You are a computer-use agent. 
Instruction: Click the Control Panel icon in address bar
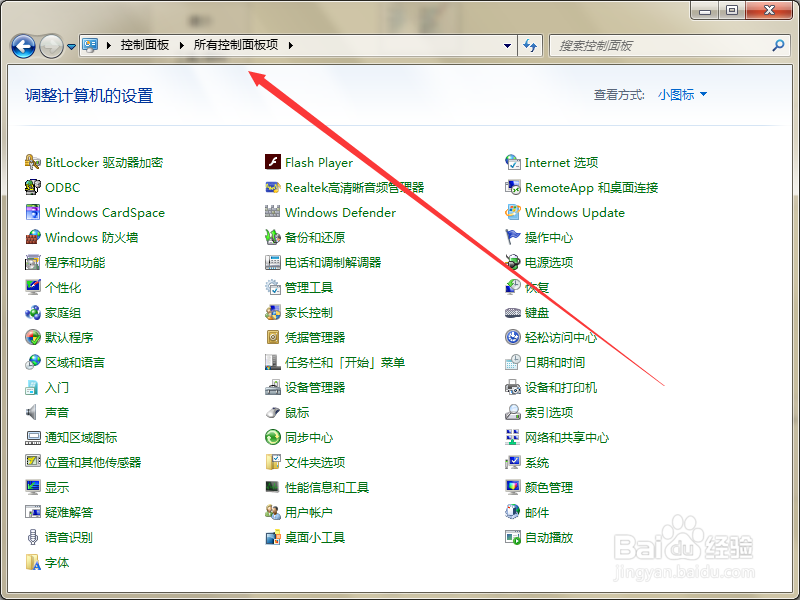(x=90, y=45)
